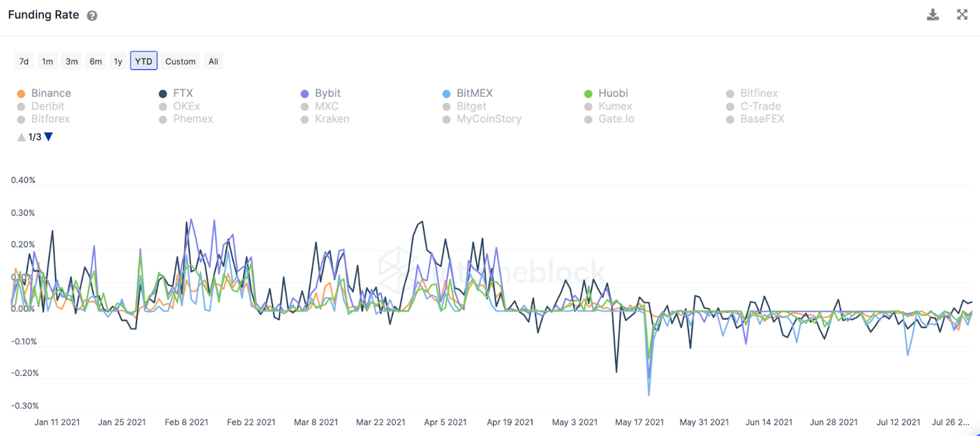This screenshot has height=436, width=980.
Task: Expand the chart to fullscreen
Action: tap(962, 15)
